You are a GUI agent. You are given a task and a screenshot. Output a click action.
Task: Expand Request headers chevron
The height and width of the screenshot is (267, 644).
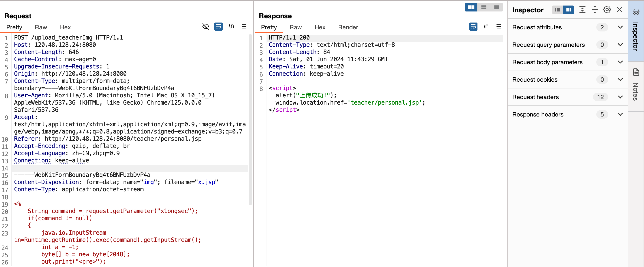(x=620, y=97)
